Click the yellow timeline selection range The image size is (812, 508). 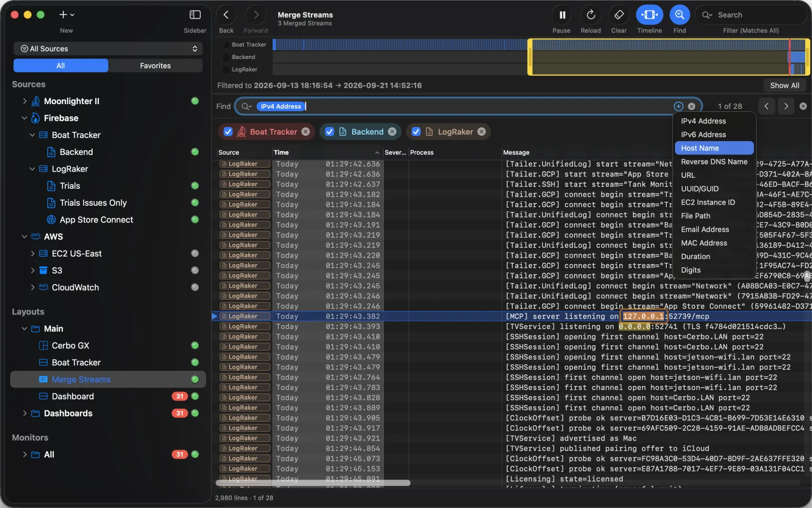tap(668, 57)
